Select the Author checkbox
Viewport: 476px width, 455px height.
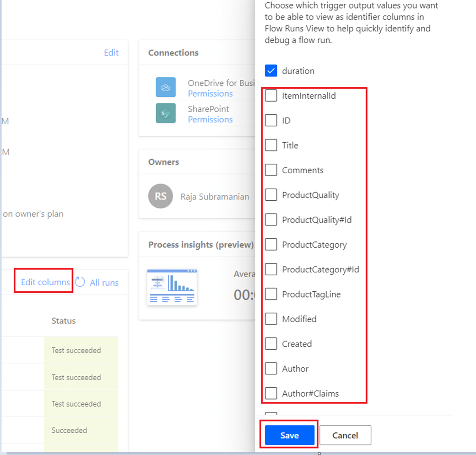coord(271,369)
